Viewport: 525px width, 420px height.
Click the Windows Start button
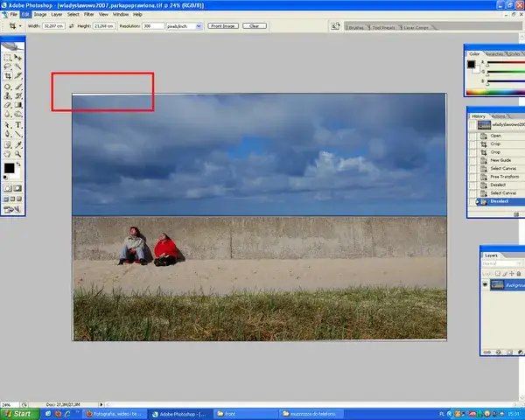(x=19, y=414)
